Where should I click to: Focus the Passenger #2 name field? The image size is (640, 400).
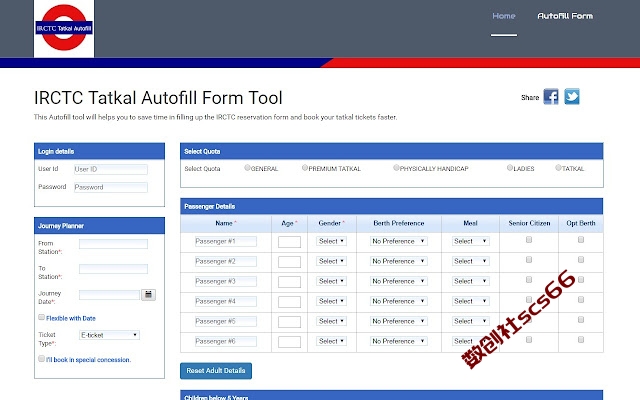pyautogui.click(x=226, y=261)
